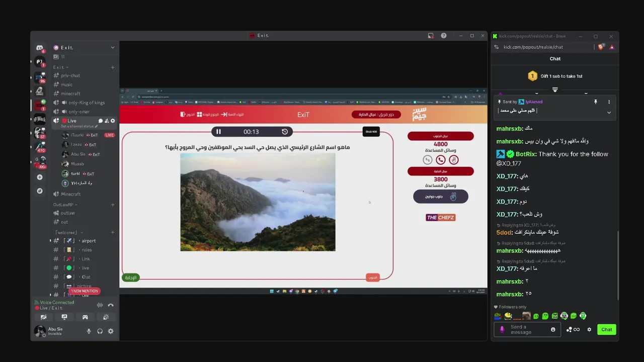Screen dimensions: 644x362
Task: Click the call-a-friend help icon
Action: [x=441, y=160]
